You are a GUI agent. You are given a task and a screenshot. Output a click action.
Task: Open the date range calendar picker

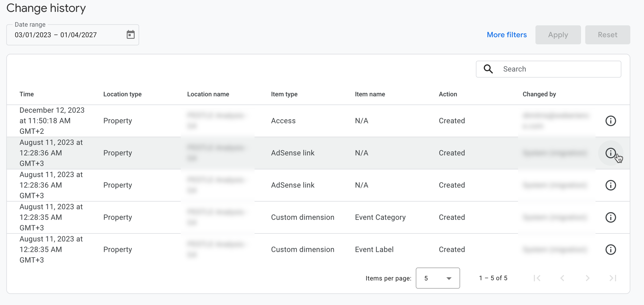130,34
